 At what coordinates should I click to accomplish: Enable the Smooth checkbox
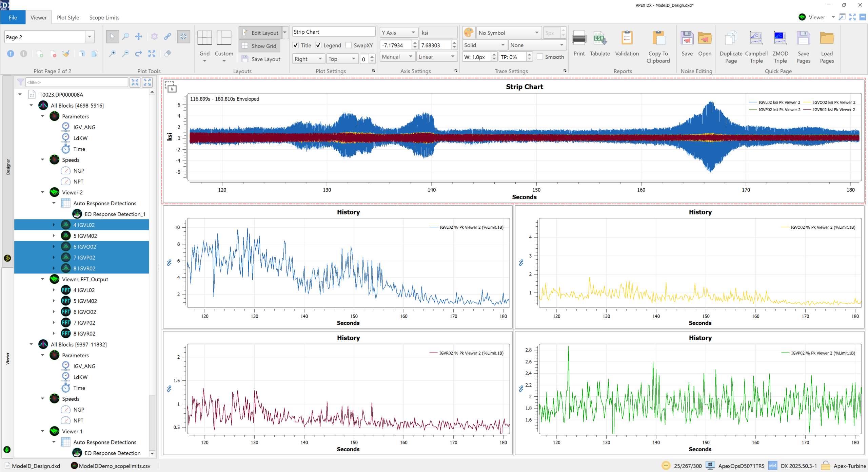click(540, 57)
